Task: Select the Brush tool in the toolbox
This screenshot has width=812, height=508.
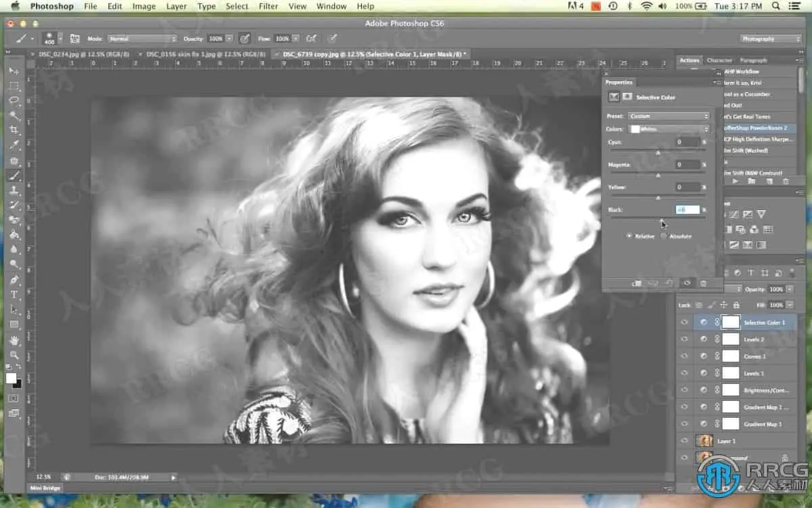Action: 14,176
